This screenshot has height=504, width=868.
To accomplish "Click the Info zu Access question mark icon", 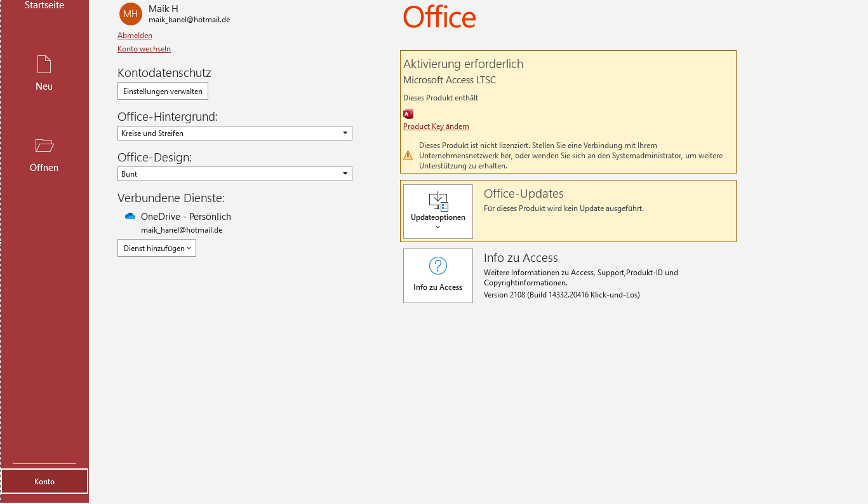I will 438,266.
